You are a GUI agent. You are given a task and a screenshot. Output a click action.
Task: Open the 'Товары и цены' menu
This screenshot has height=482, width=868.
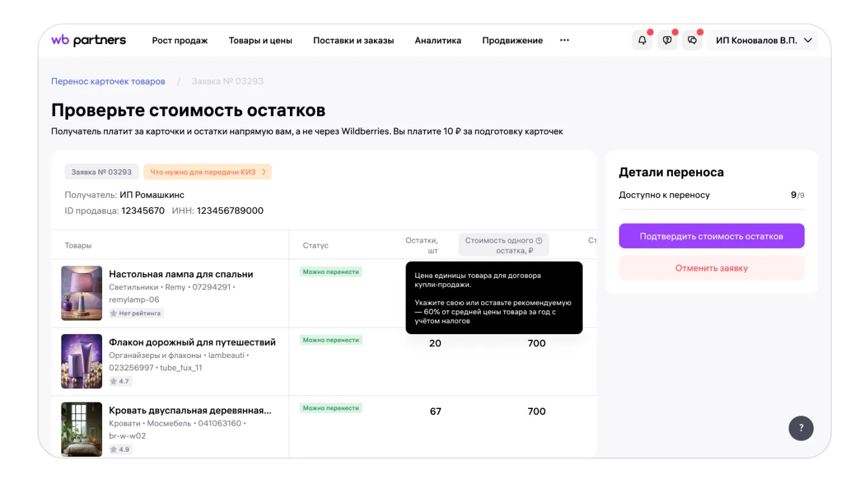[260, 40]
